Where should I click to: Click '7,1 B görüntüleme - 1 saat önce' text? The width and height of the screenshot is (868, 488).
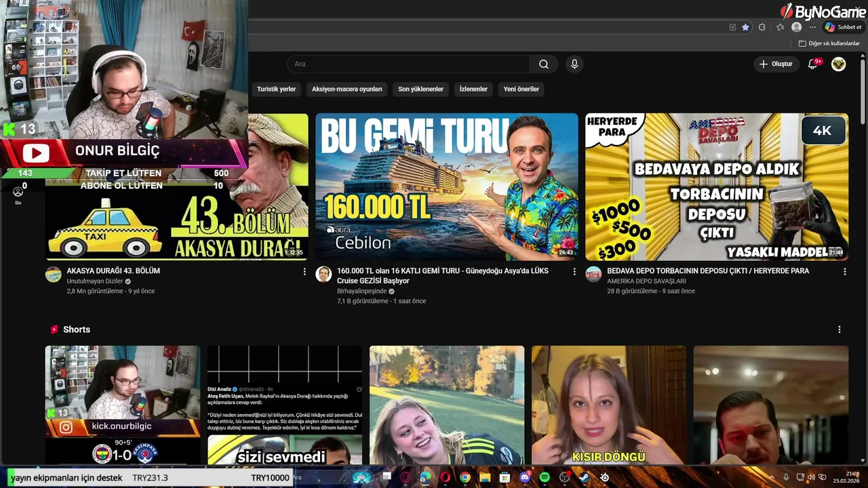coord(381,301)
